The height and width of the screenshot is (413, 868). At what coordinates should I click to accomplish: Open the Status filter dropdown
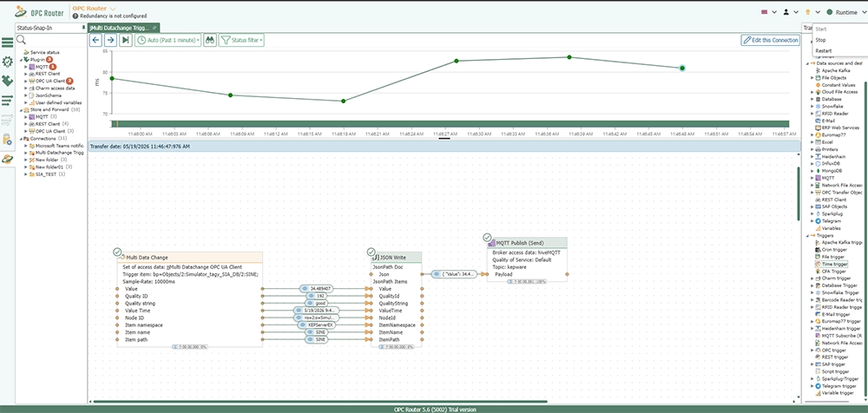point(241,40)
